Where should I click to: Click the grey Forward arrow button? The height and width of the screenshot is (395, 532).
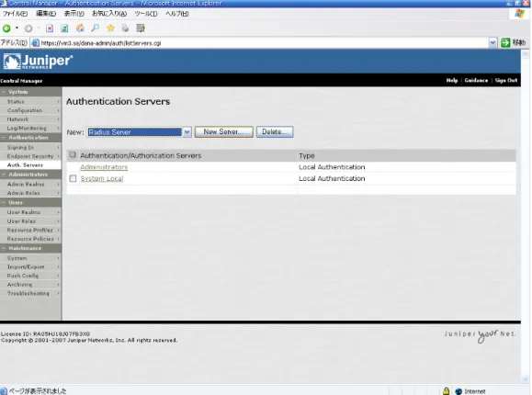tap(28, 28)
